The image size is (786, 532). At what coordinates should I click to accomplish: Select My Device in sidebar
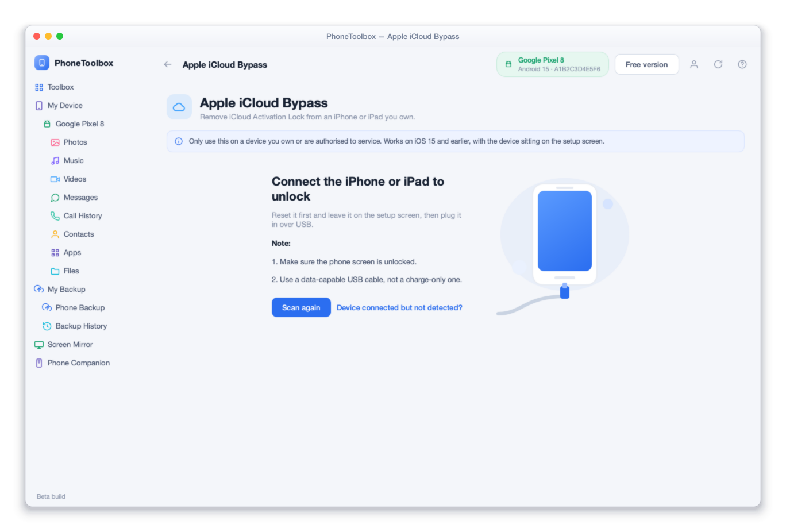[x=65, y=106]
